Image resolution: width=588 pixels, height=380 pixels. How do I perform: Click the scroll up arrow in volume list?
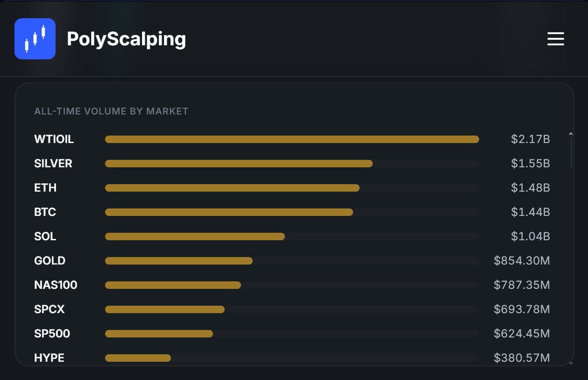(x=570, y=134)
